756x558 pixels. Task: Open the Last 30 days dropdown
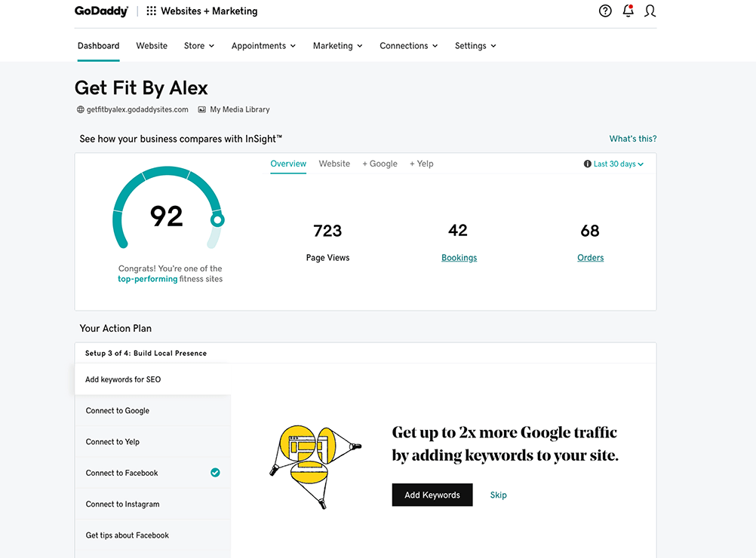pyautogui.click(x=618, y=164)
